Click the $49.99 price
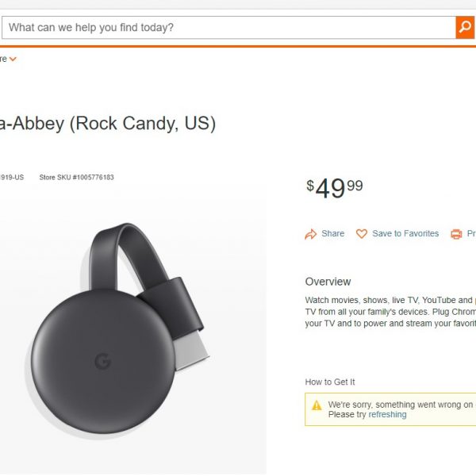The image size is (476, 476). point(335,188)
